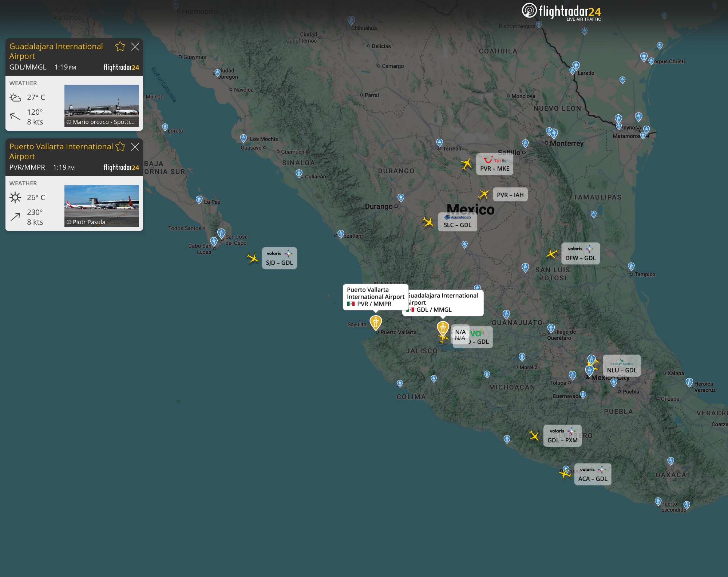728x577 pixels.
Task: Click the Puerto Vallarta PVR / MMPR map tooltip
Action: (375, 297)
